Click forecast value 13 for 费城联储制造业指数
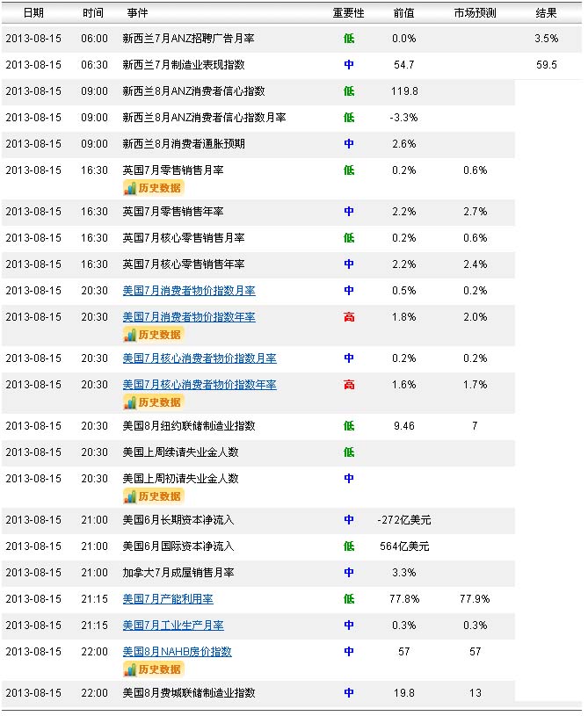The height and width of the screenshot is (716, 588). pyautogui.click(x=475, y=693)
